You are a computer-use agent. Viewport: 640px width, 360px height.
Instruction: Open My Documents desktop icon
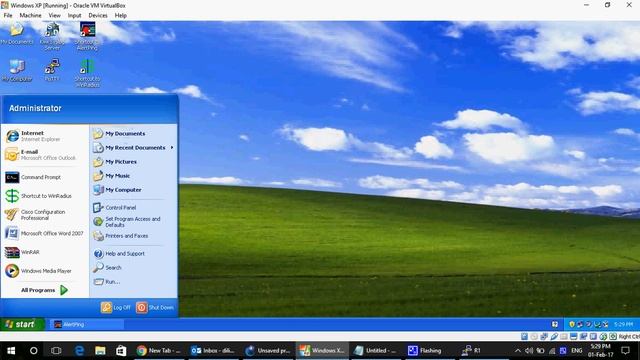(x=17, y=33)
